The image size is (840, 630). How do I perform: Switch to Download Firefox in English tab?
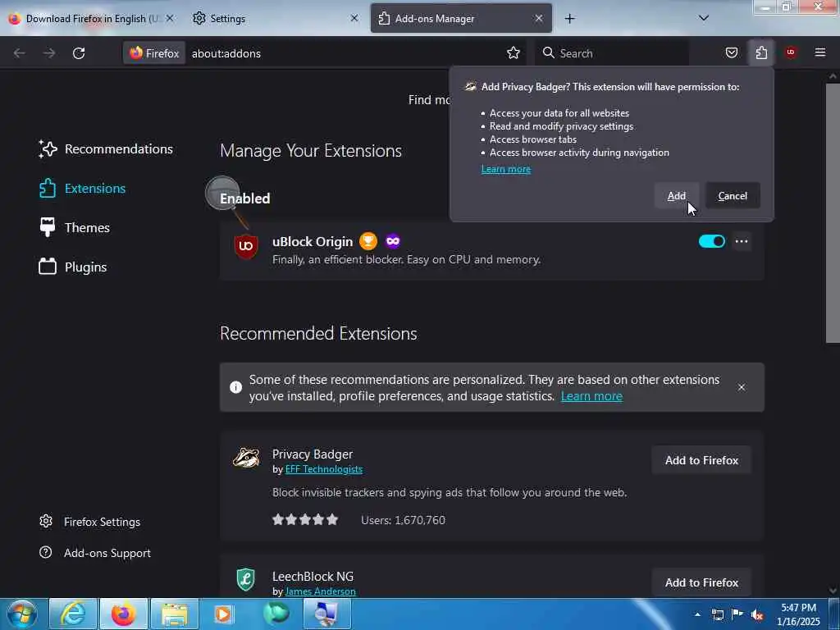point(91,19)
